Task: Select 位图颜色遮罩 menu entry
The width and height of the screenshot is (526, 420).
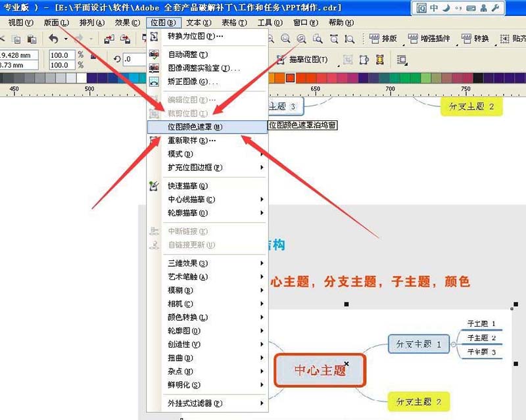Action: point(207,127)
